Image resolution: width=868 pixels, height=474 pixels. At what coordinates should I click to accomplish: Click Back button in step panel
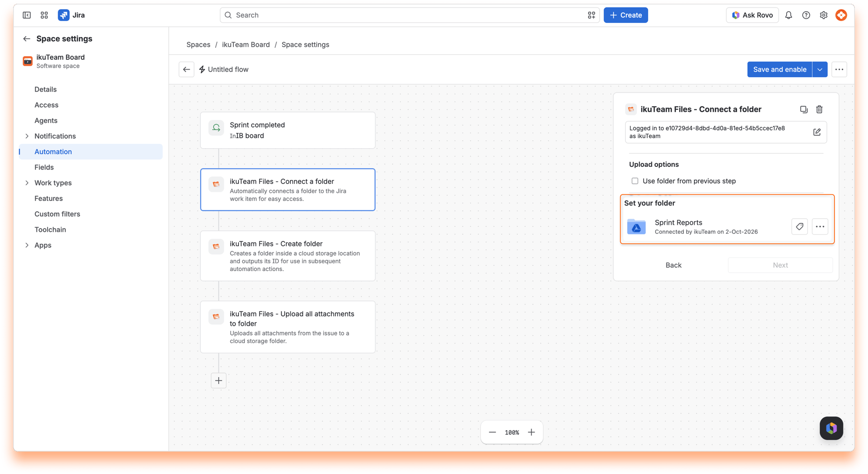[673, 265]
